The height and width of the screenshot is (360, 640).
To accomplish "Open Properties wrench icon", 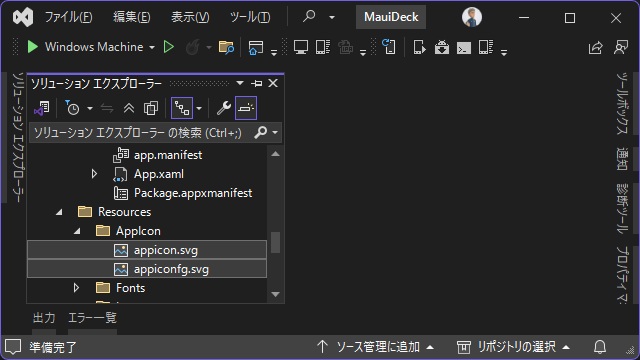I will pyautogui.click(x=224, y=108).
